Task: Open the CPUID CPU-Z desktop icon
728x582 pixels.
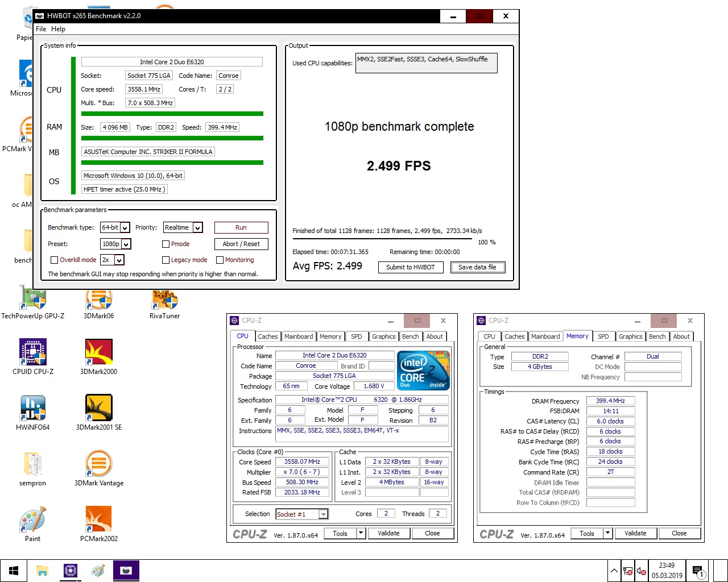Action: 33,356
